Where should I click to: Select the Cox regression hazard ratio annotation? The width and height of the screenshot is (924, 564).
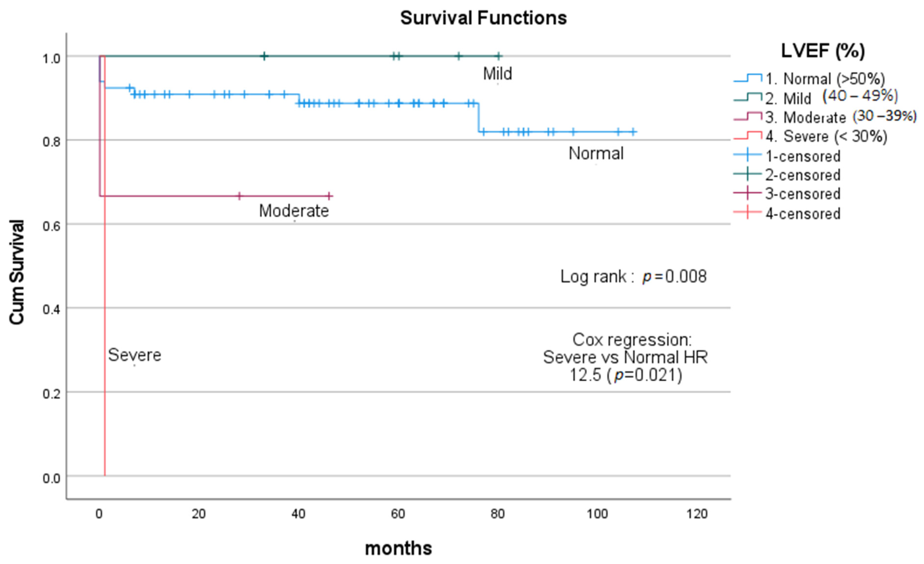[625, 357]
